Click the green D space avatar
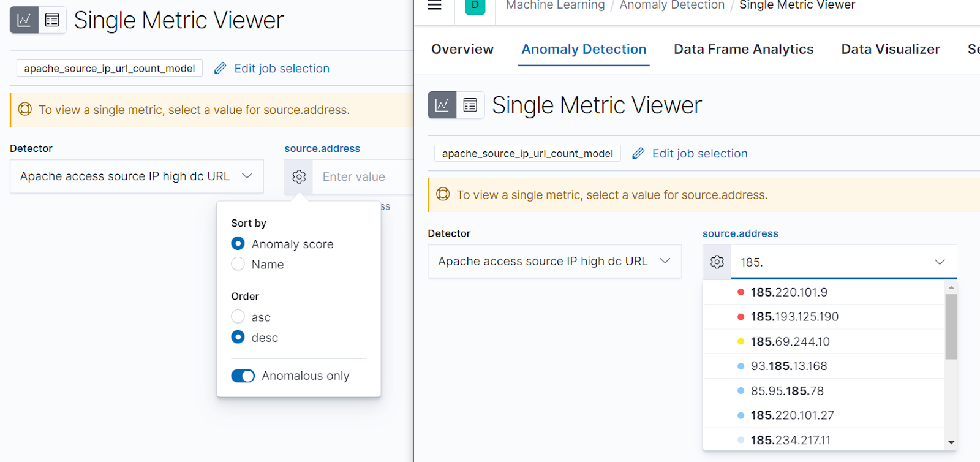Screen dimensions: 980x462 475,6
